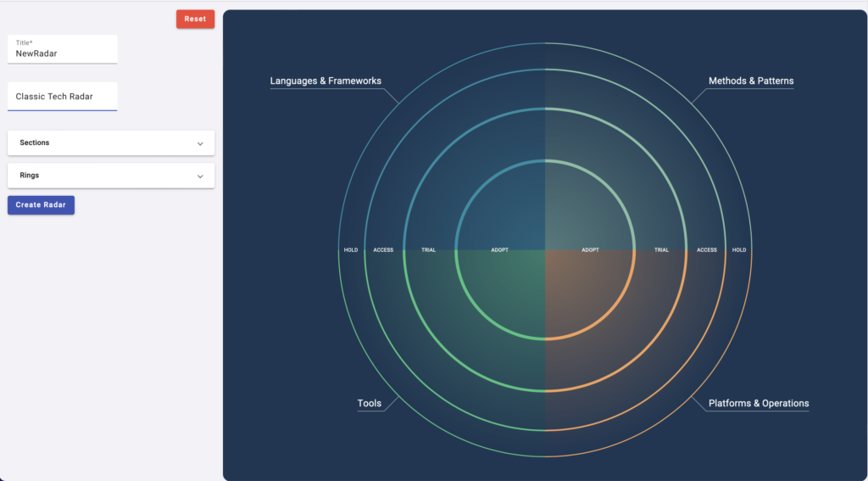Image resolution: width=868 pixels, height=481 pixels.
Task: Select the Platforms & Operations label
Action: pos(758,404)
